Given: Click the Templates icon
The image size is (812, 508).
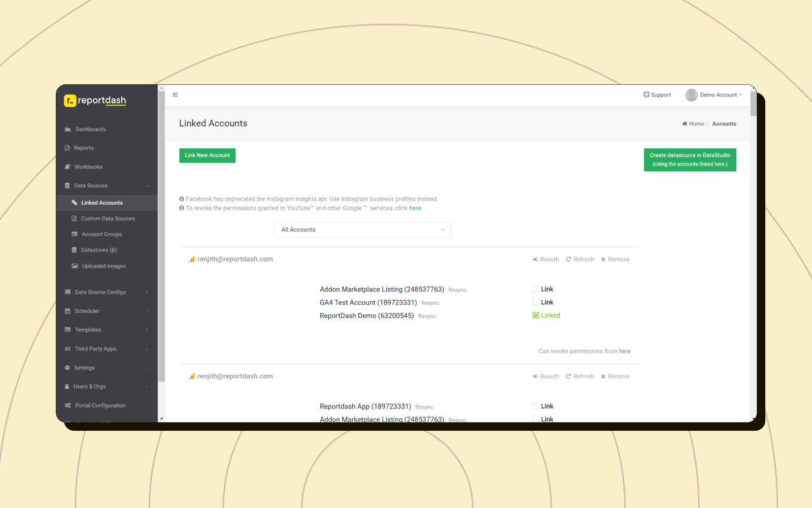Looking at the screenshot, I should tap(68, 330).
